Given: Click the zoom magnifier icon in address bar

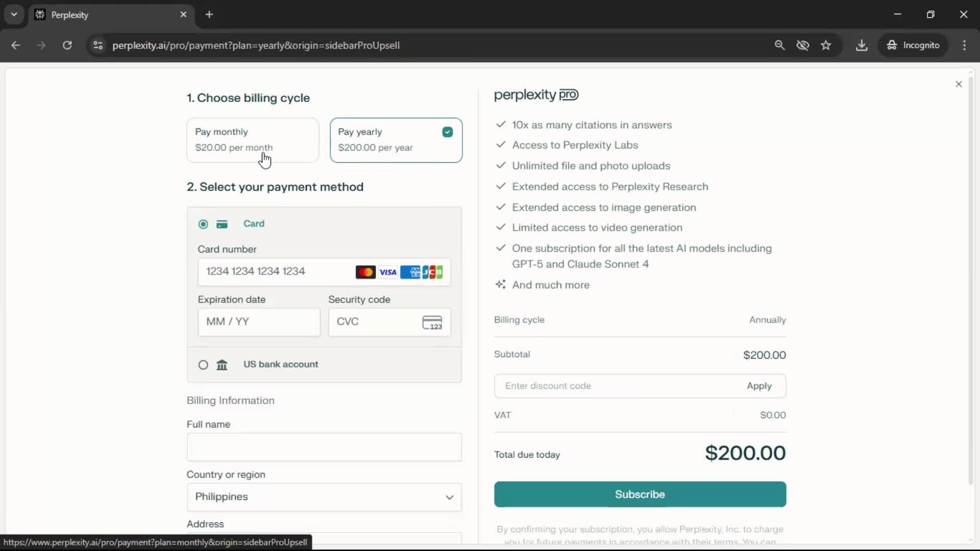Looking at the screenshot, I should click(779, 45).
